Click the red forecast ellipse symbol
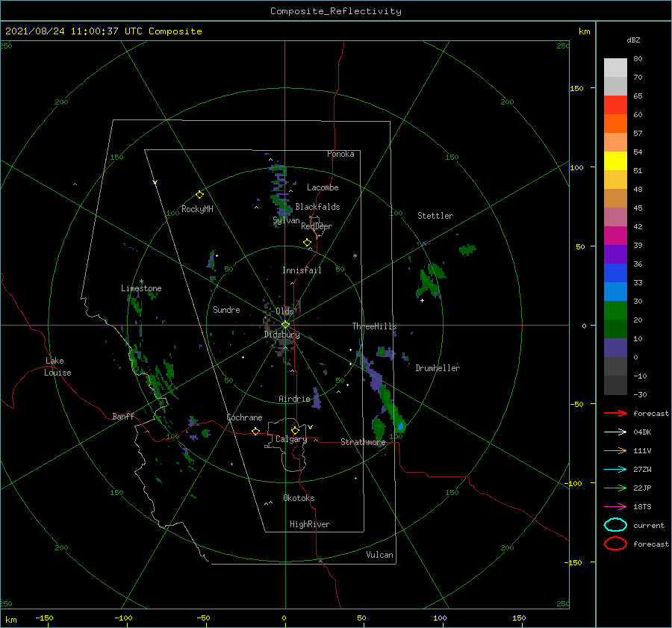 pos(615,544)
